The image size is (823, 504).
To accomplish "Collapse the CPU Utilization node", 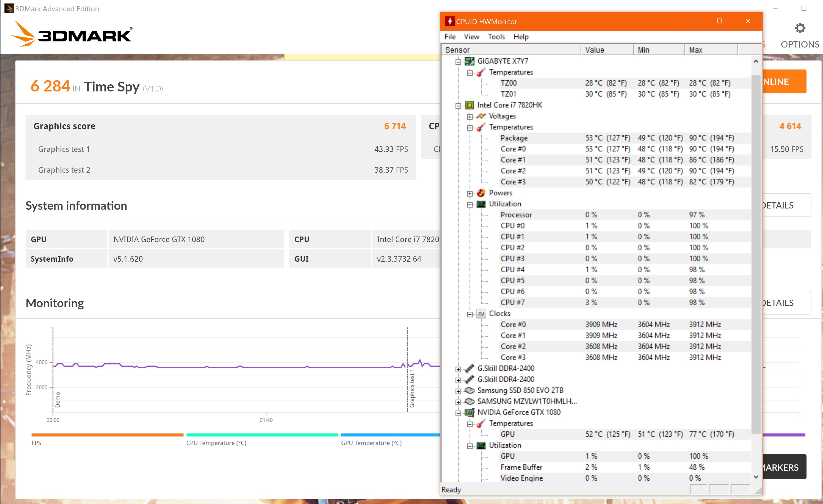I will click(x=470, y=205).
